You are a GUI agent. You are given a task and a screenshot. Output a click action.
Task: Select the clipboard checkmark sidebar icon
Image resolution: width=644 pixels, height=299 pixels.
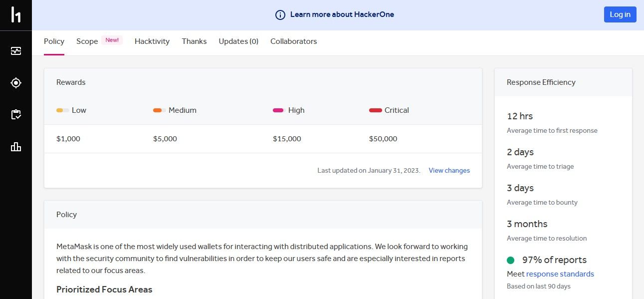[x=16, y=115]
